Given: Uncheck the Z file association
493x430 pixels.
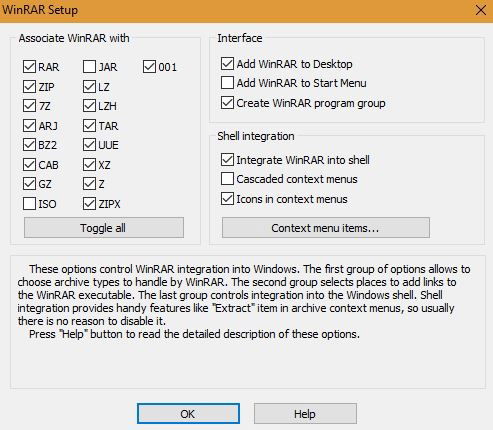Looking at the screenshot, I should coord(89,184).
